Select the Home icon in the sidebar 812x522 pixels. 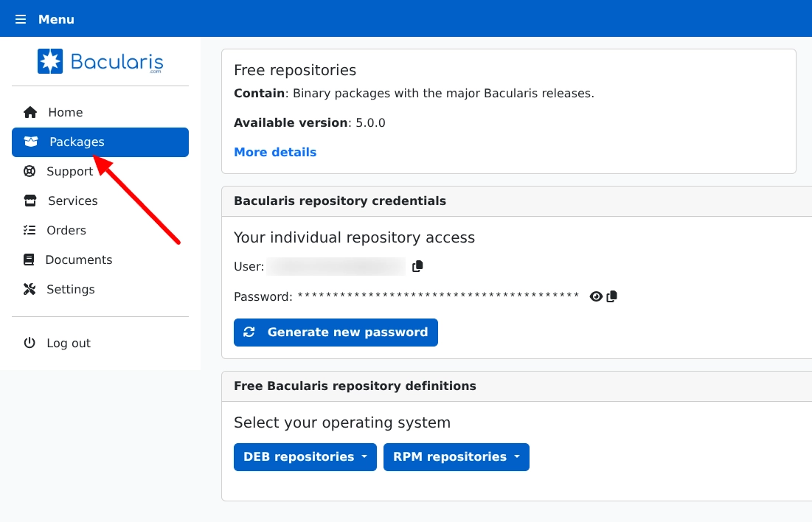[30, 112]
